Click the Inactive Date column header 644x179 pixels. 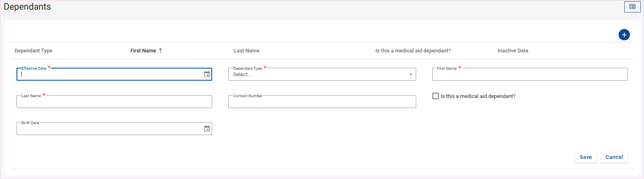point(513,51)
